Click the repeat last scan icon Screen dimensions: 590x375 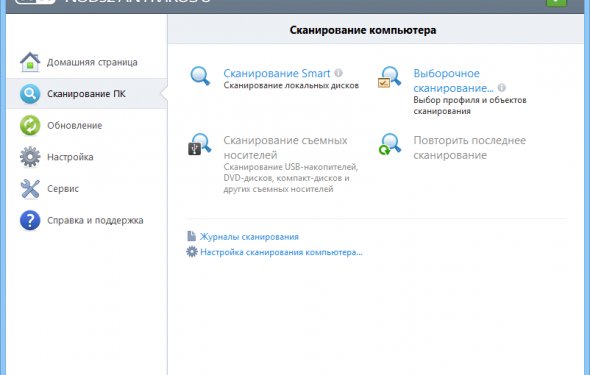(x=390, y=144)
